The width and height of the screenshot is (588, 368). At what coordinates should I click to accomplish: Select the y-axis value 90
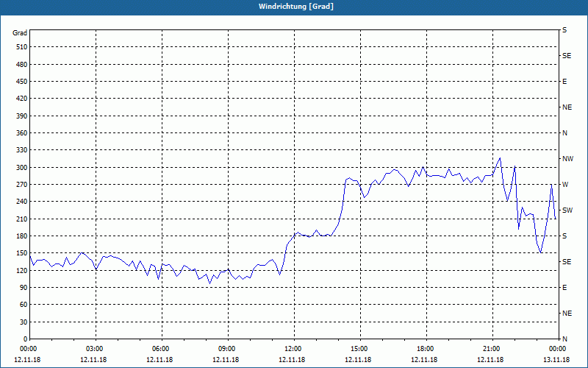pyautogui.click(x=24, y=288)
